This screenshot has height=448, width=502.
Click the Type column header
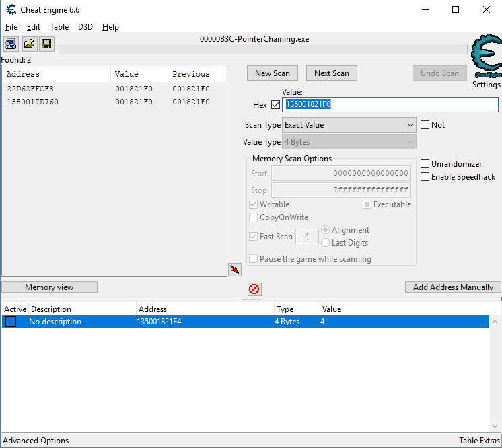point(297,309)
